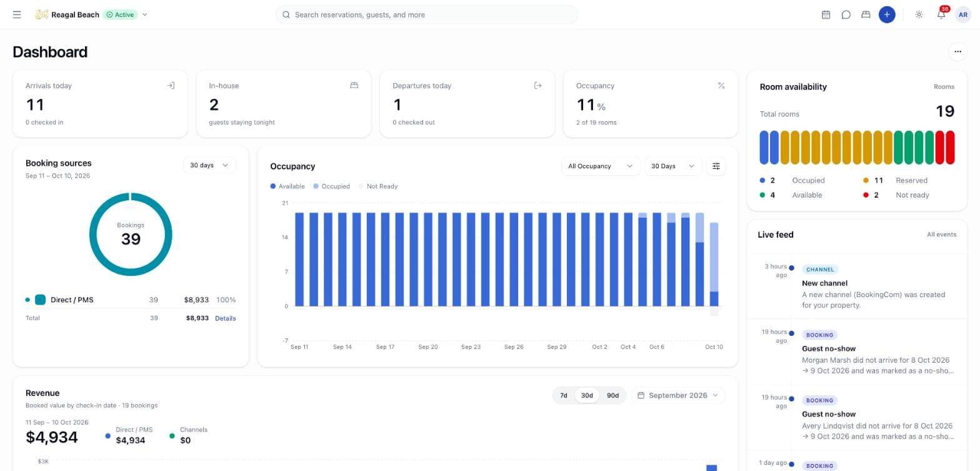
Task: Click Rooms link in Room availability
Action: 944,87
